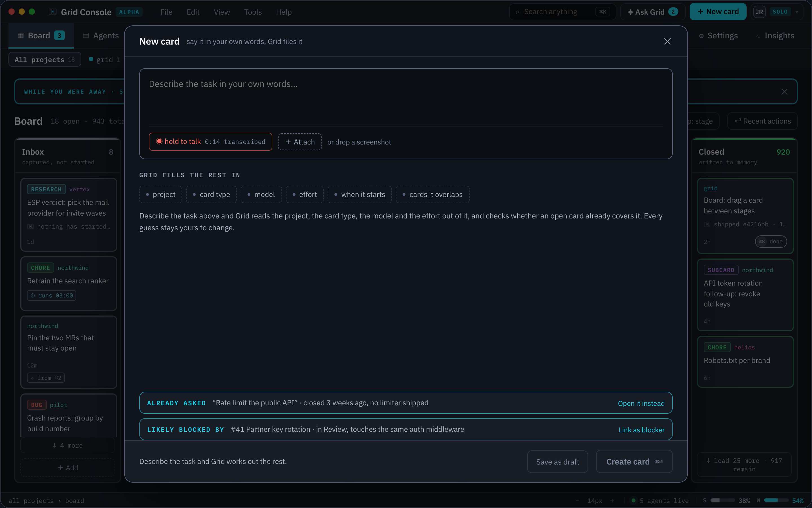Focus the Search anything field
This screenshot has height=508, width=812.
coord(563,12)
